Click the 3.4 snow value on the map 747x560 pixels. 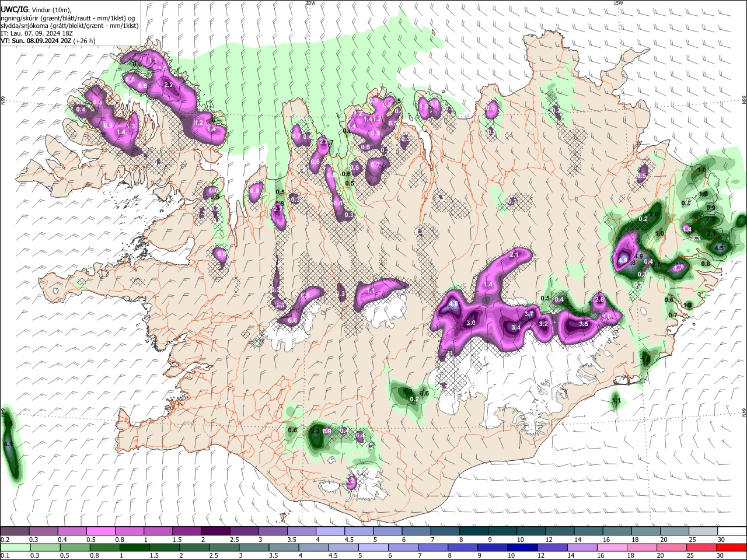click(x=516, y=328)
